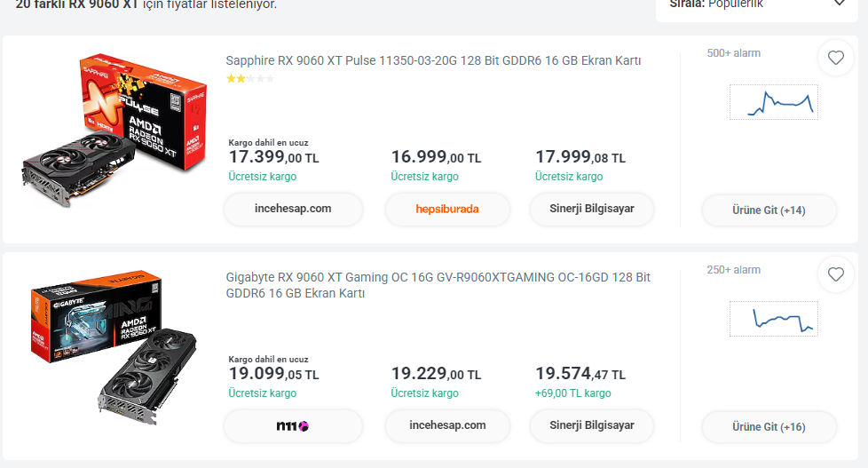
Task: Click the hepsiburada store logo button
Action: click(447, 210)
